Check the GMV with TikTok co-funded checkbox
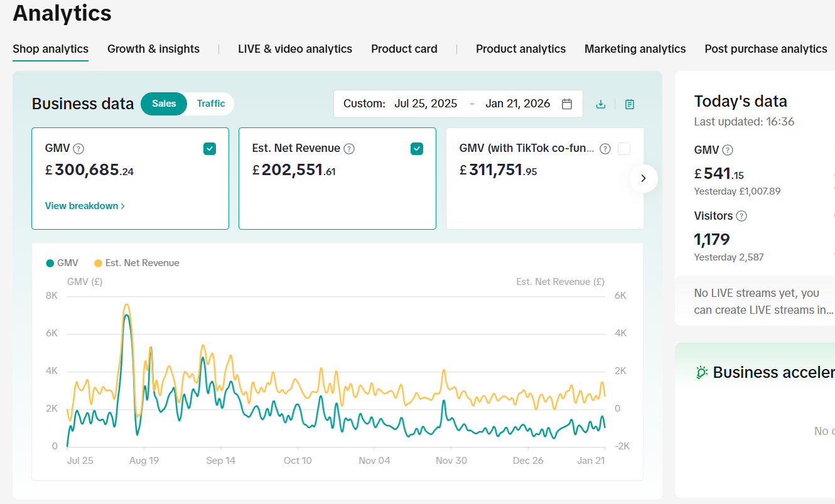This screenshot has height=504, width=835. click(624, 148)
